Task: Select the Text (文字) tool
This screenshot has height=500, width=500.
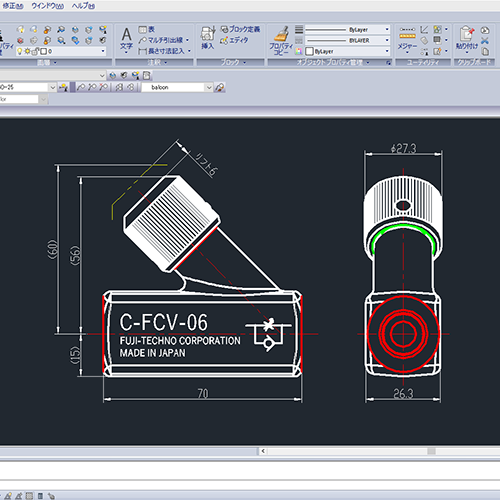Action: 126,39
